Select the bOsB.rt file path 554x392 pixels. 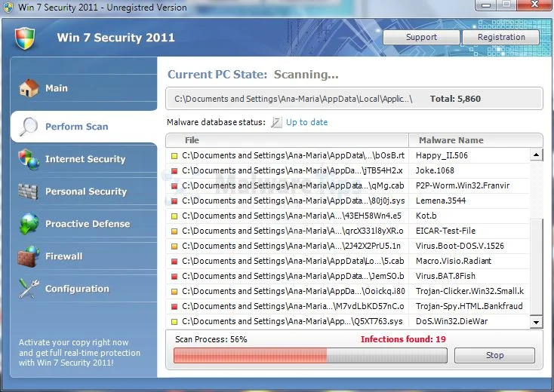[x=294, y=155]
